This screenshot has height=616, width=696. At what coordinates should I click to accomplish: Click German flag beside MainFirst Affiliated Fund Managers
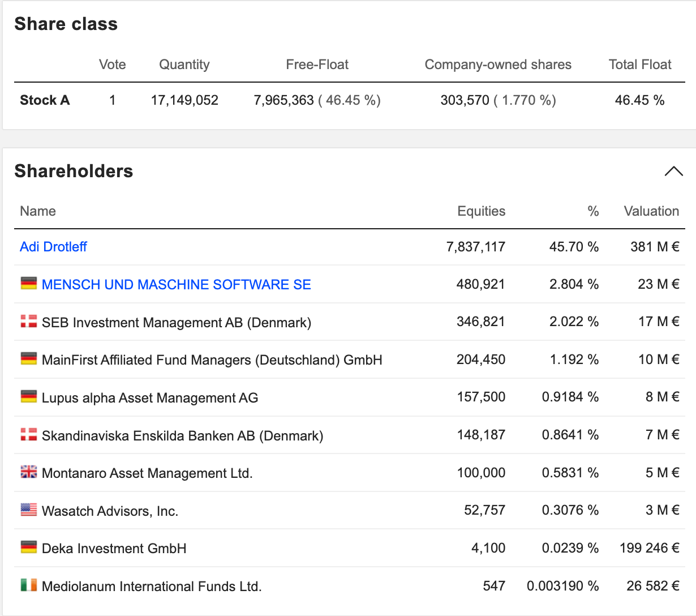[x=29, y=358]
